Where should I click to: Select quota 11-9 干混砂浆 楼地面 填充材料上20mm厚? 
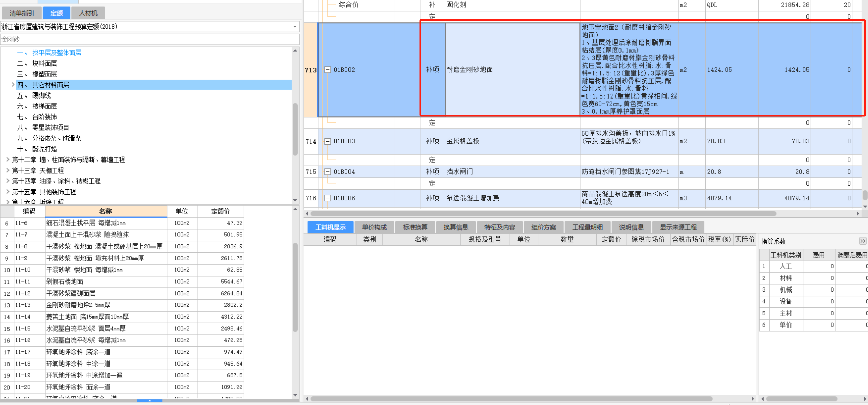click(122, 258)
